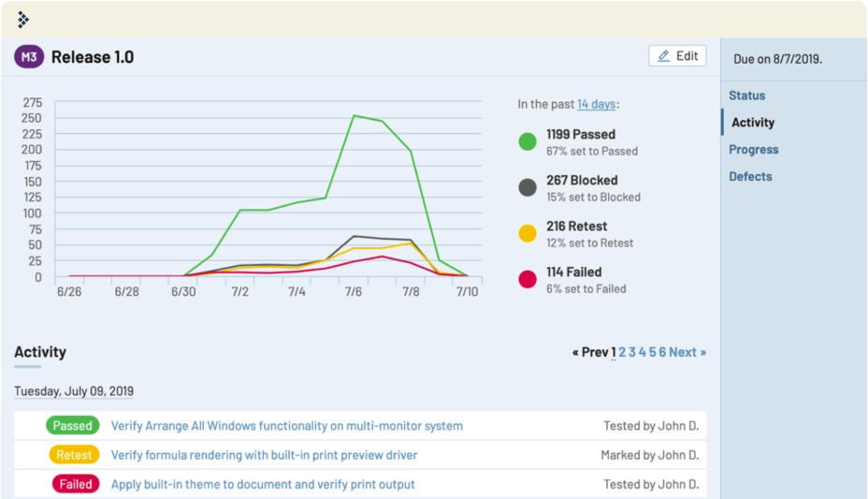Click the gray Blocked legend circle

coord(528,188)
